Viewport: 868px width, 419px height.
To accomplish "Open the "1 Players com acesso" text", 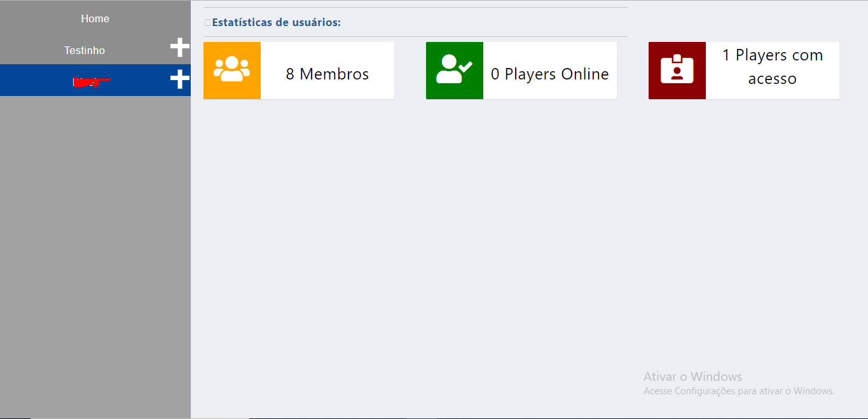I will coord(772,67).
